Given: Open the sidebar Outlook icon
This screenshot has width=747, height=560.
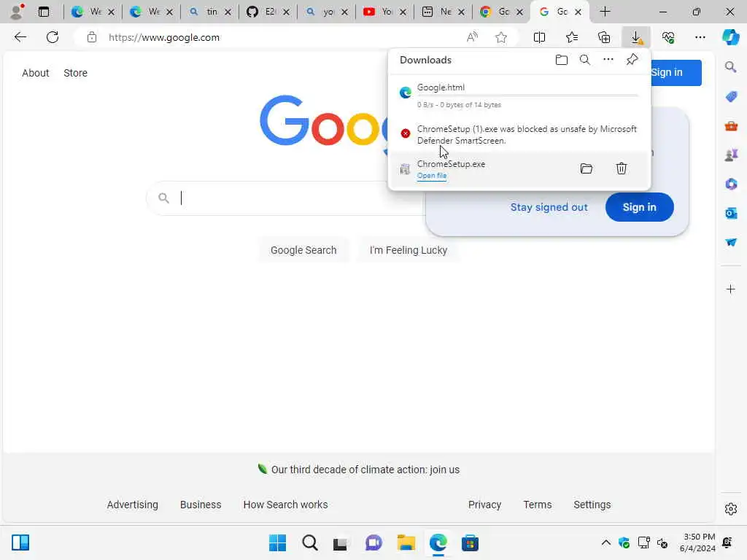Looking at the screenshot, I should click(x=731, y=213).
